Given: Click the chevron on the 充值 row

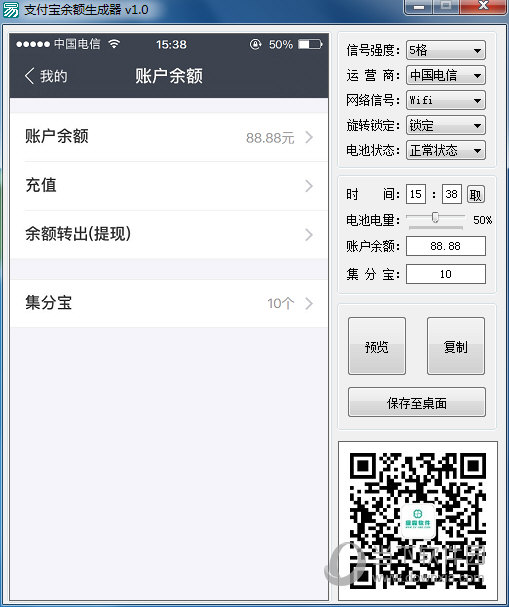Looking at the screenshot, I should tap(309, 186).
